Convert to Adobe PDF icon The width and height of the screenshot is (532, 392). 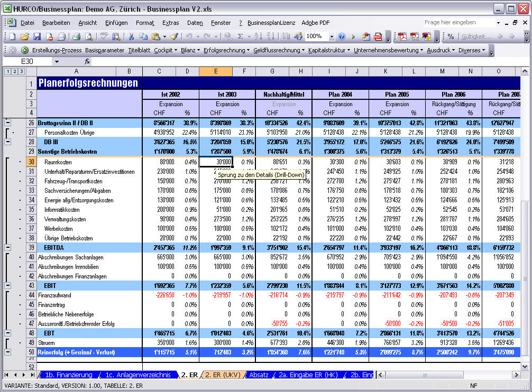[x=402, y=36]
